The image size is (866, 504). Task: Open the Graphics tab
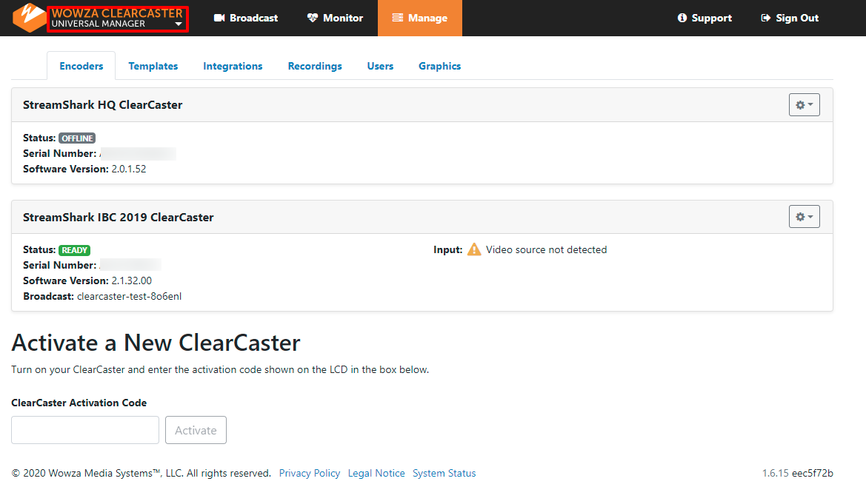click(439, 67)
